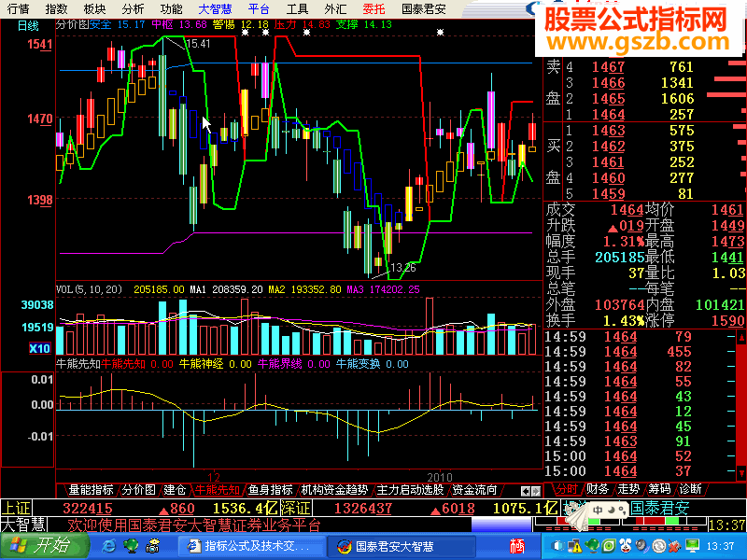Click the 总手 value 205185
Viewport: 747px width, 560px height.
pos(619,258)
